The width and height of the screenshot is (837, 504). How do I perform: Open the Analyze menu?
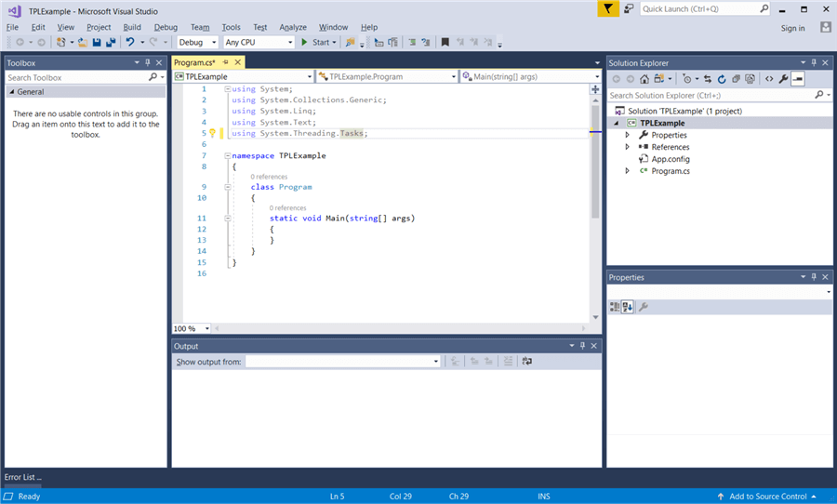tap(293, 28)
